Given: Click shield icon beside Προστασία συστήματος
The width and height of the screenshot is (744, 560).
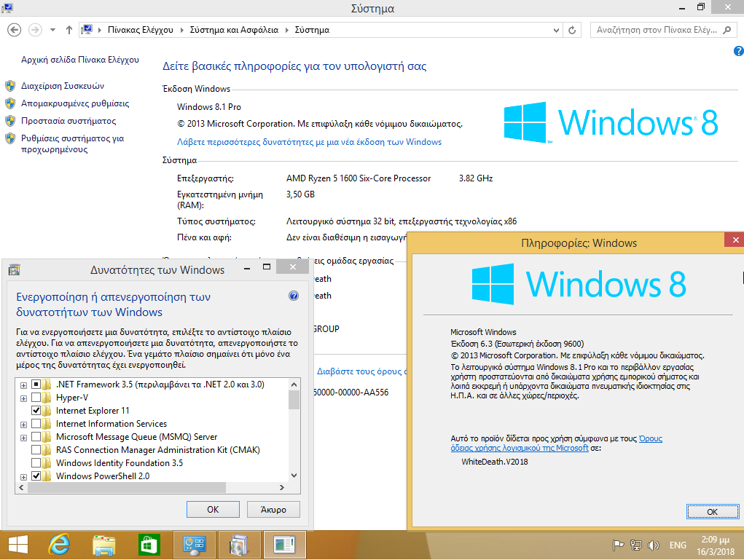Looking at the screenshot, I should (x=10, y=121).
